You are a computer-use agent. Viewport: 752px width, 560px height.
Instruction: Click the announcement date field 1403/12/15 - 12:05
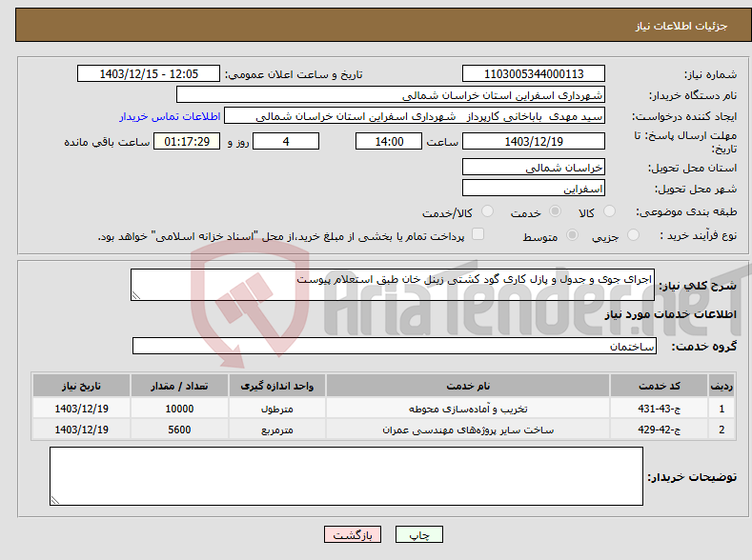pyautogui.click(x=149, y=73)
